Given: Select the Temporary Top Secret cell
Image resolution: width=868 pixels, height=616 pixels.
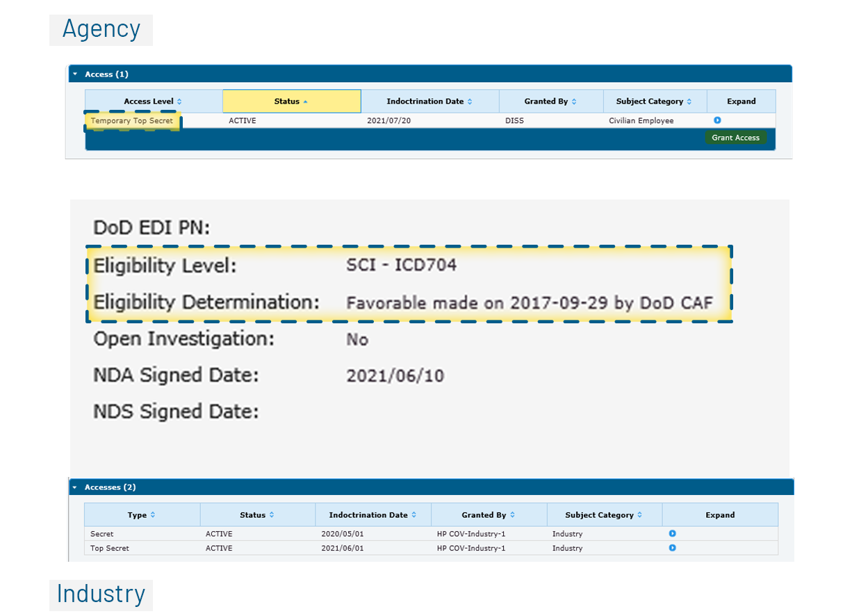Looking at the screenshot, I should (x=132, y=121).
